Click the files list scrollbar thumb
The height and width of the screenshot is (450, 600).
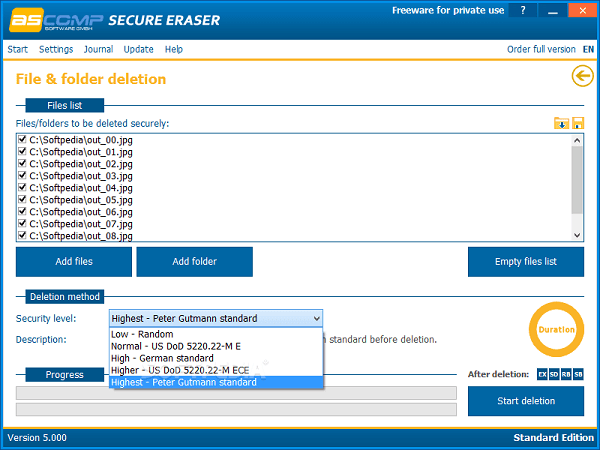point(577,180)
